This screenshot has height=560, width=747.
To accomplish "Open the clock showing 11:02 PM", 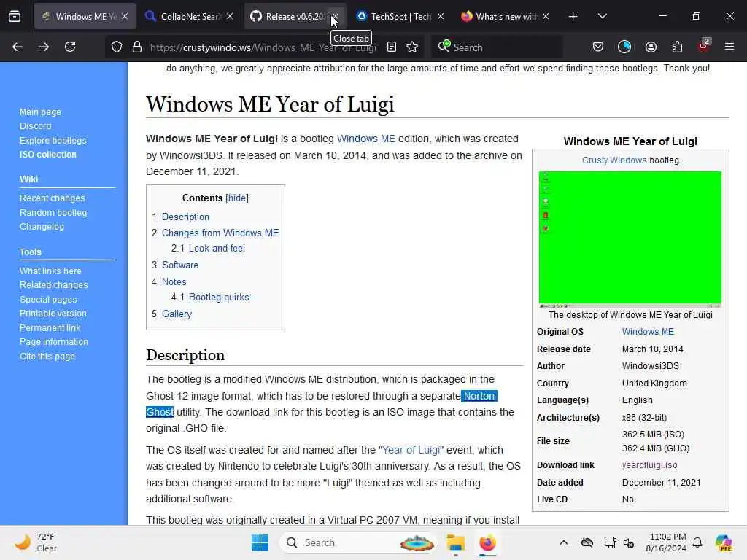I will [666, 542].
